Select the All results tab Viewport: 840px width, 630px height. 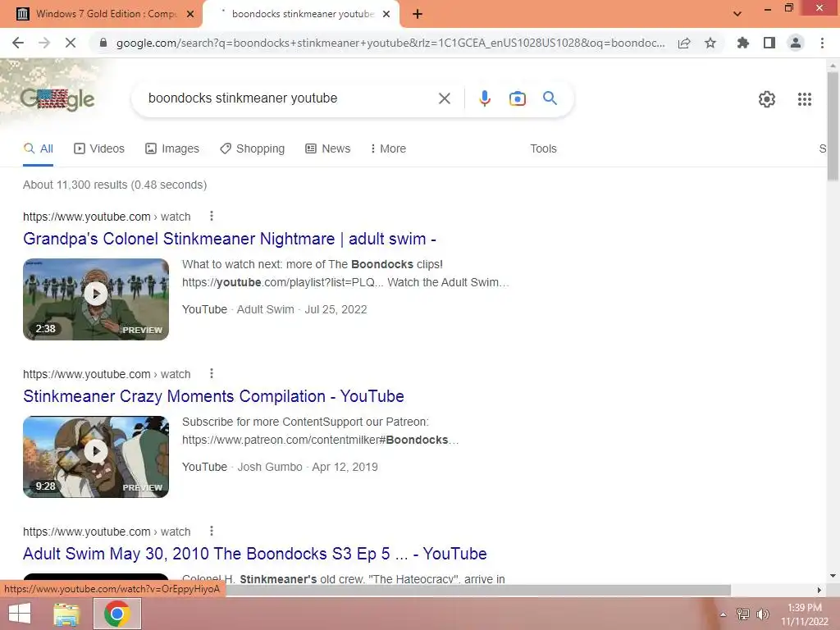click(x=38, y=149)
